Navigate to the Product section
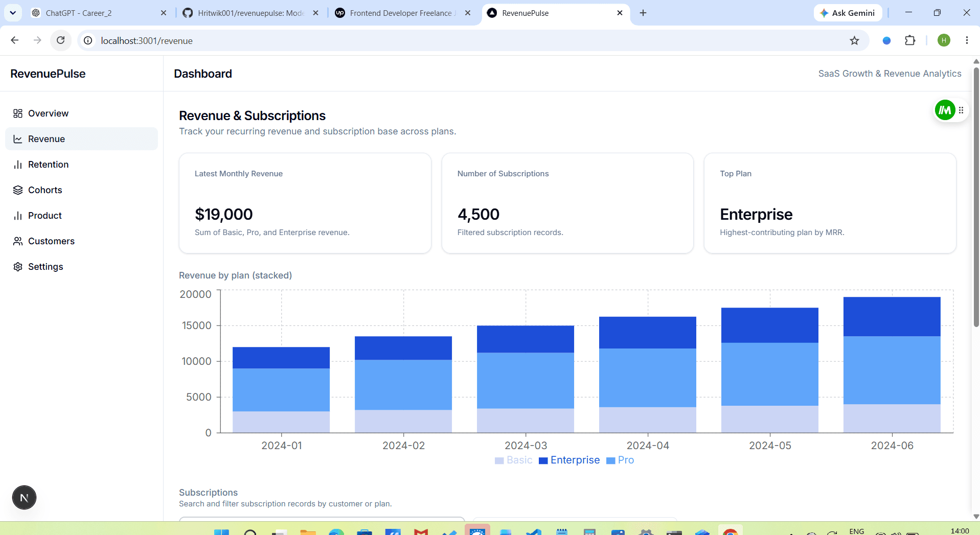Screen dimensions: 980x535 (81, 216)
